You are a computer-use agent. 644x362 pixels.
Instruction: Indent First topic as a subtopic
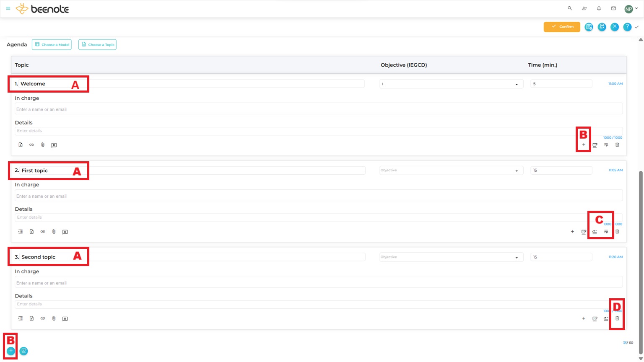point(21,232)
